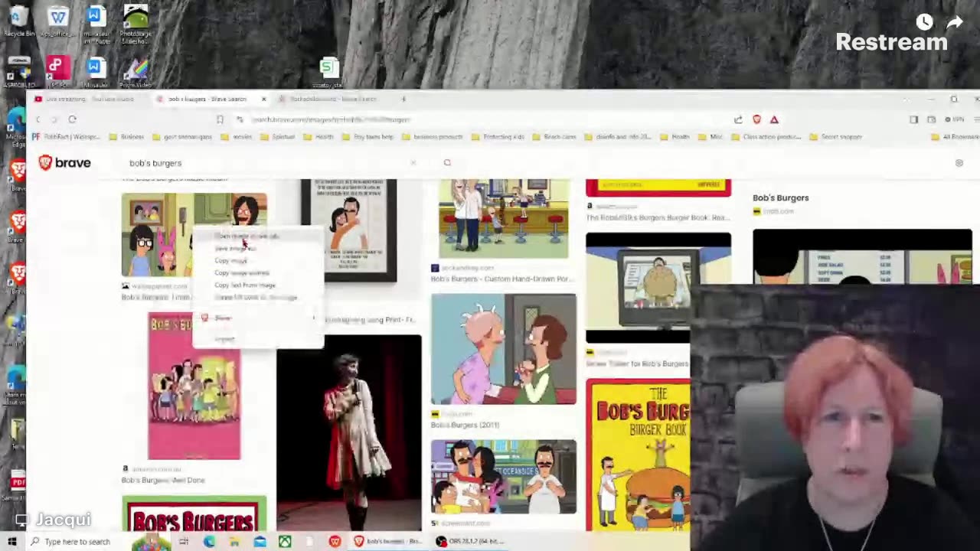This screenshot has height=551, width=980.
Task: Open the Windows Start menu
Action: click(11, 541)
